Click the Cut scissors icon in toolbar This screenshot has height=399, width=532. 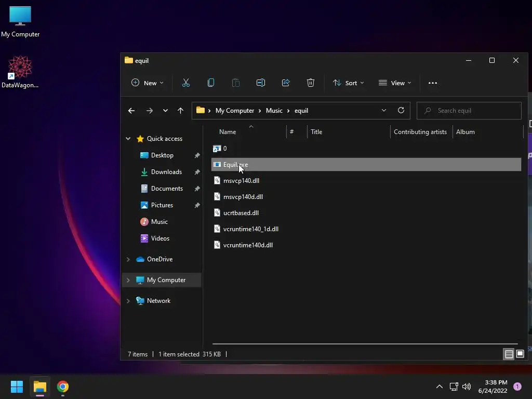pyautogui.click(x=186, y=83)
